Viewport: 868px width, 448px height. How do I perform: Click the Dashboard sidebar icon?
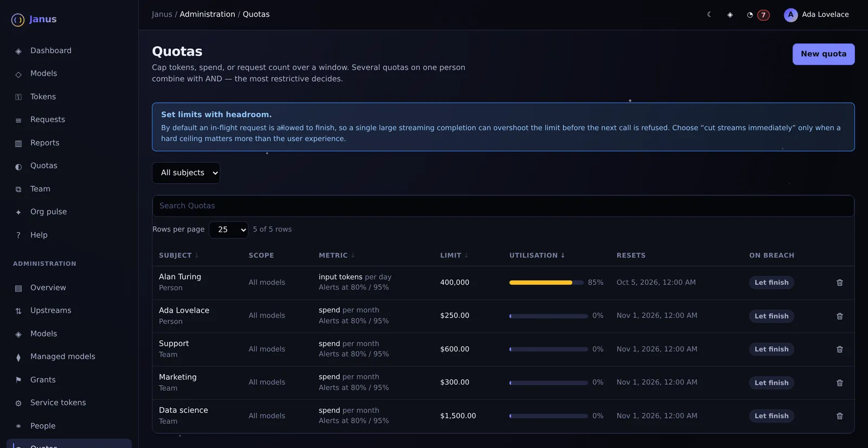[18, 51]
